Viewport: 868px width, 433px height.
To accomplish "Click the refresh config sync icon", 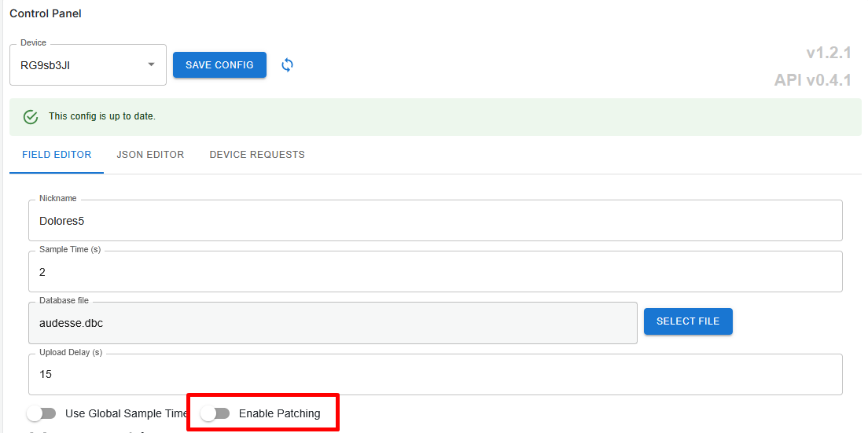I will [287, 65].
